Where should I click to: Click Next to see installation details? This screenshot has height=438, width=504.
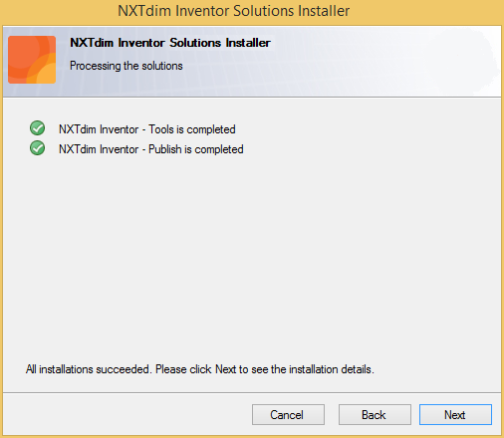click(455, 414)
